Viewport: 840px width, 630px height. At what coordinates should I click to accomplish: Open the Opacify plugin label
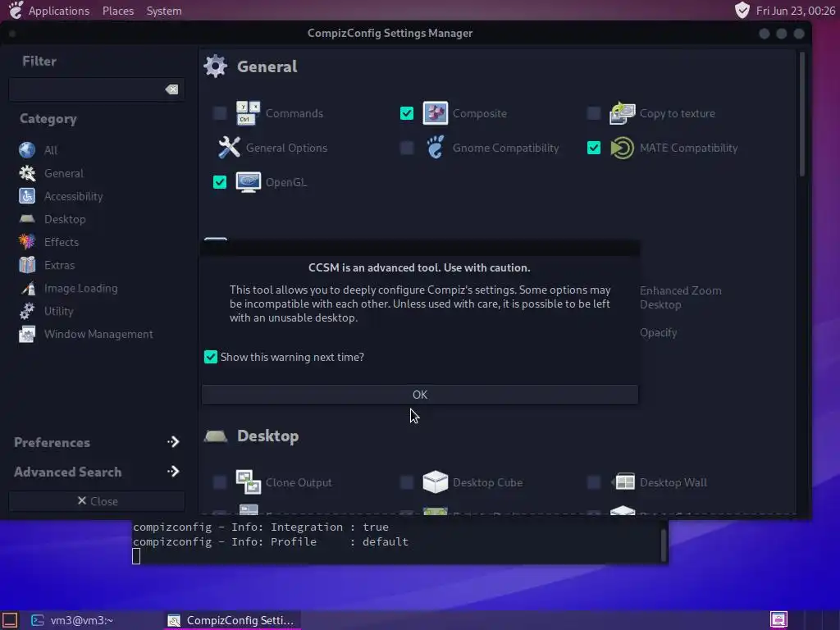pos(659,332)
